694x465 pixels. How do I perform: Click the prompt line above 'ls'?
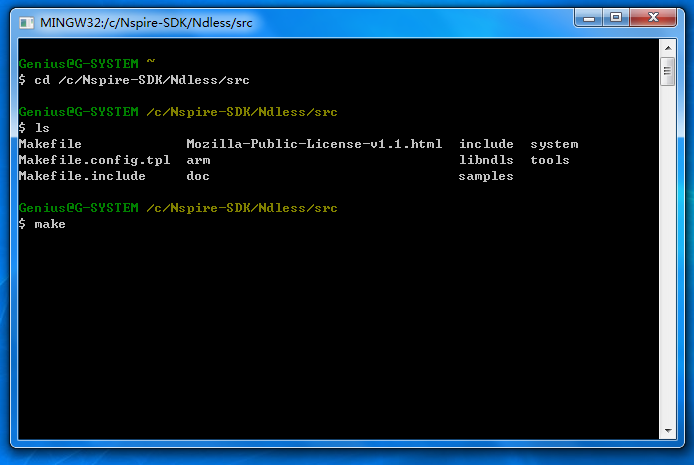[178, 112]
